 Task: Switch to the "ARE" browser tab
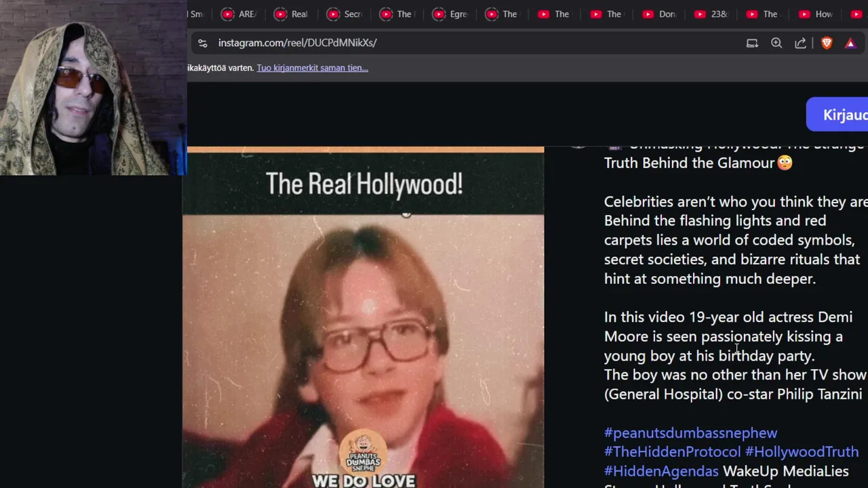[x=239, y=14]
